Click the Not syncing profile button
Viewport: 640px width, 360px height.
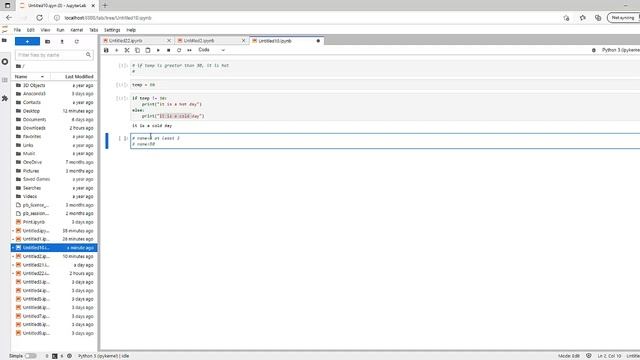(623, 18)
